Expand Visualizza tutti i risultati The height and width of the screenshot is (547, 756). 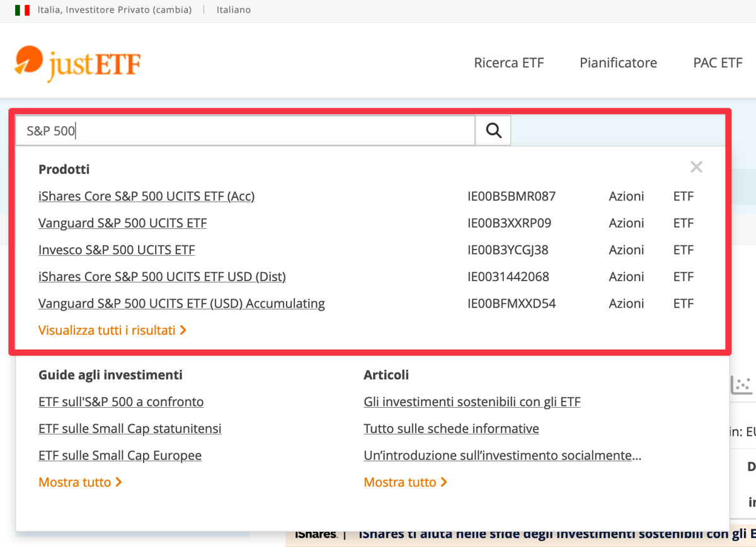click(112, 330)
